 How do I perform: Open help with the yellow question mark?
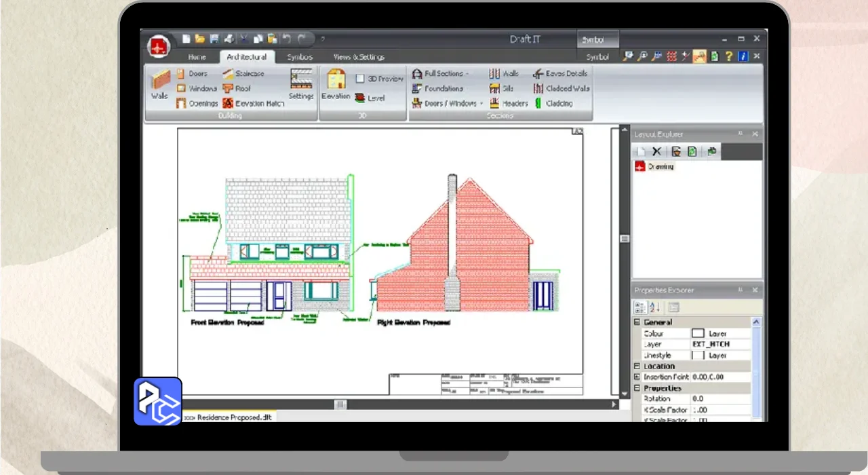coord(729,56)
